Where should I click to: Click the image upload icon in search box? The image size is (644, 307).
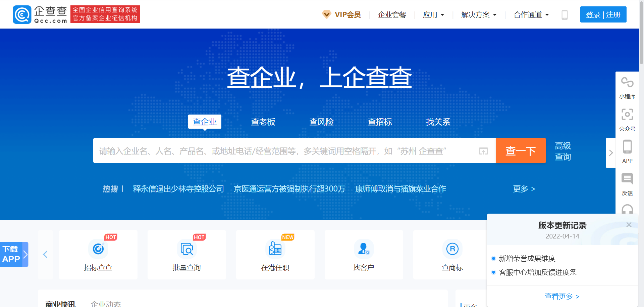[483, 151]
